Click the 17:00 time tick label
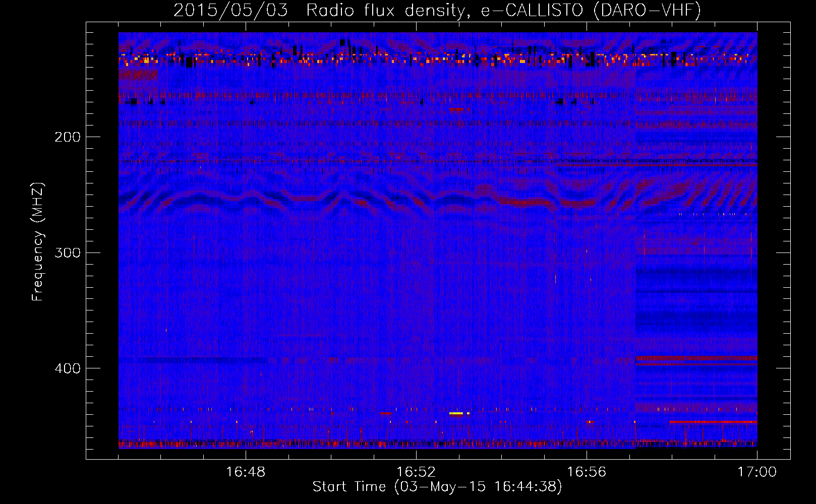 (757, 472)
